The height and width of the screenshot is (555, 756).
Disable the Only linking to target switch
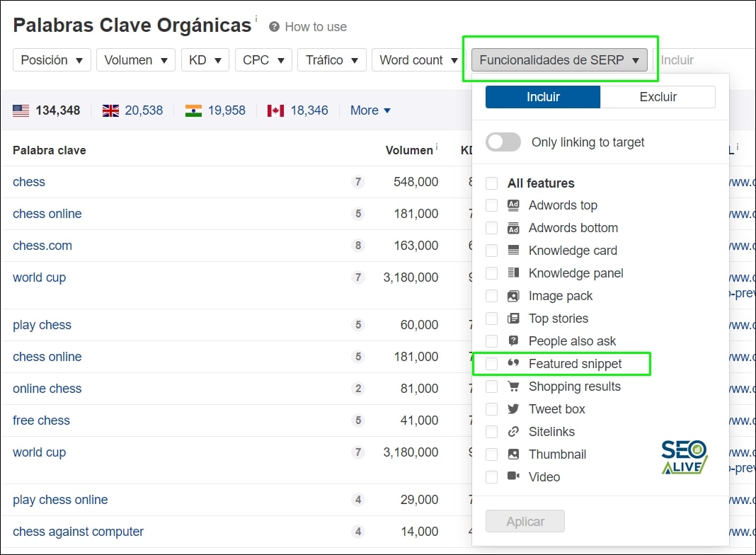[503, 142]
